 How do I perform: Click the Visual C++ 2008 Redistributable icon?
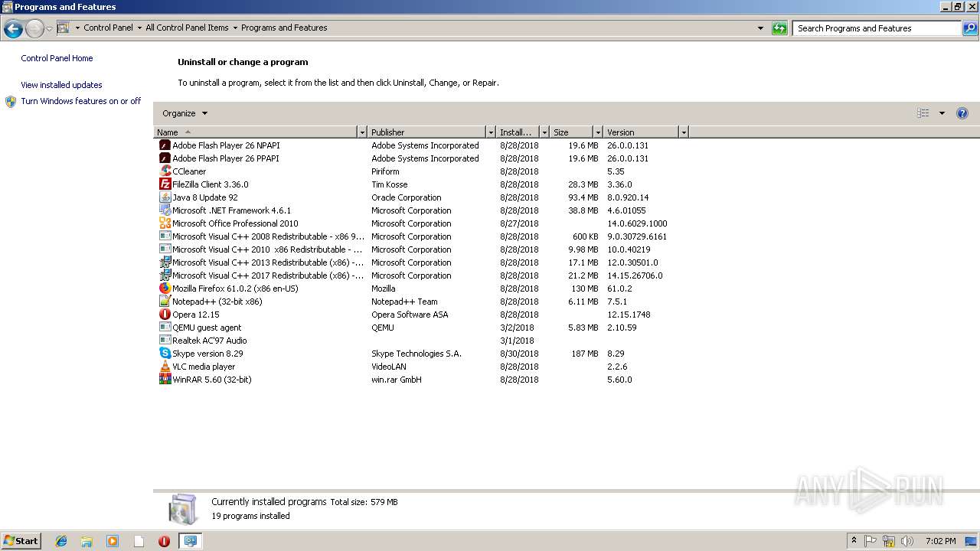tap(165, 236)
